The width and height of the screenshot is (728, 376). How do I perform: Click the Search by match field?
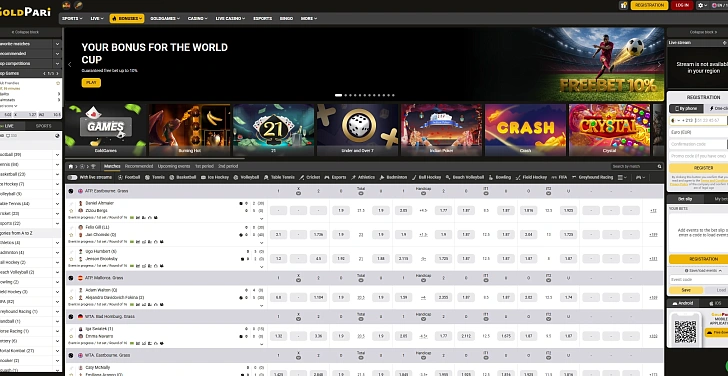tap(634, 166)
